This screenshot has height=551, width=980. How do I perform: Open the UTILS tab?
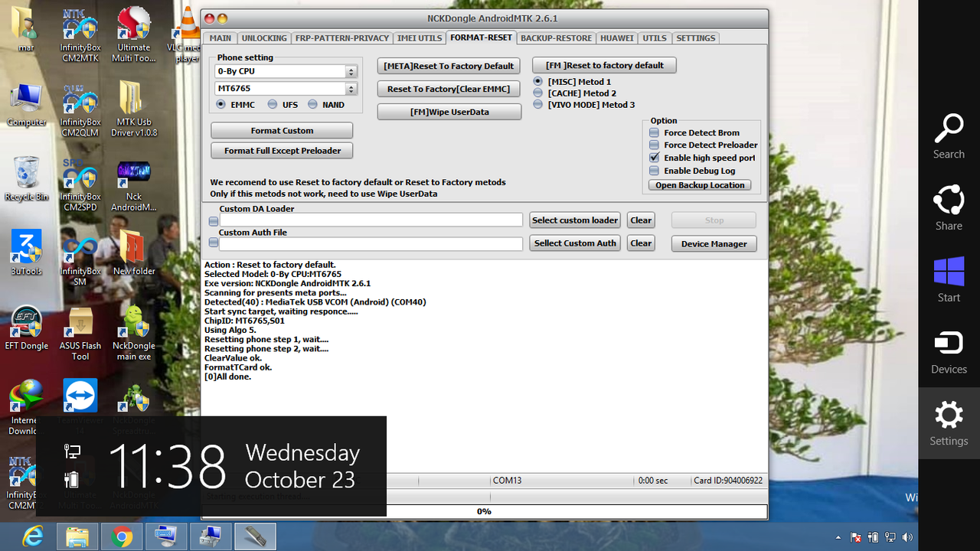click(655, 38)
